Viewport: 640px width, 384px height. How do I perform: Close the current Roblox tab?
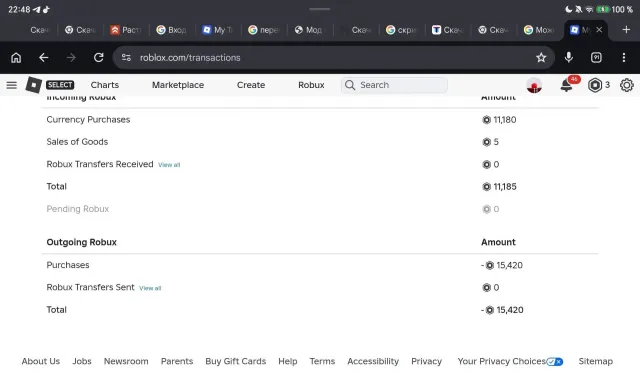click(599, 29)
